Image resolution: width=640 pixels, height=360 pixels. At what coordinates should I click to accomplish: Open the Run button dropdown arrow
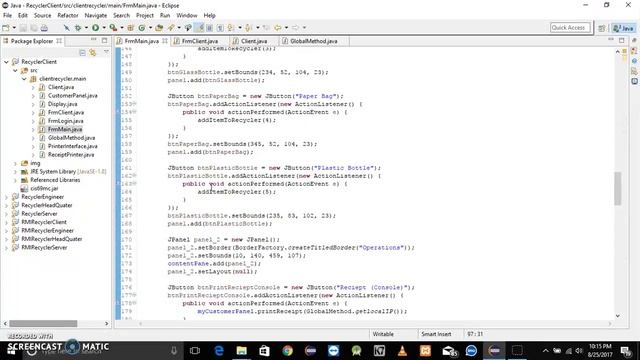pyautogui.click(x=104, y=28)
